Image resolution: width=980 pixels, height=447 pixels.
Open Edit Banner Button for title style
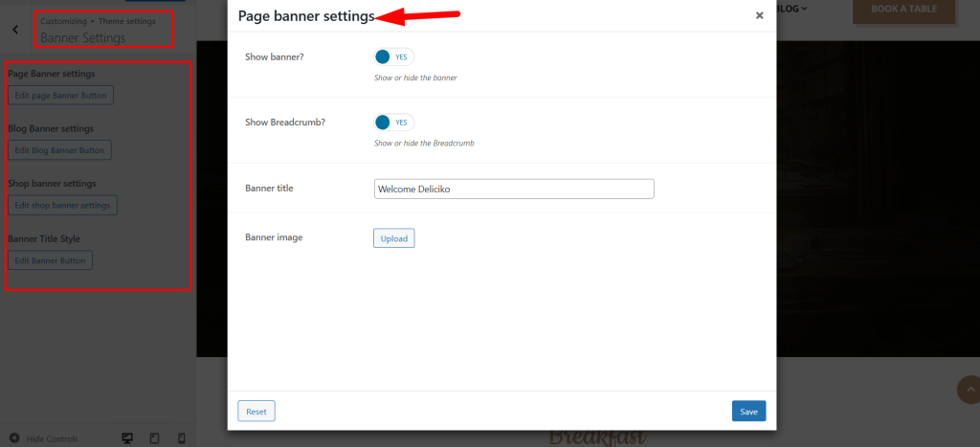(x=50, y=260)
